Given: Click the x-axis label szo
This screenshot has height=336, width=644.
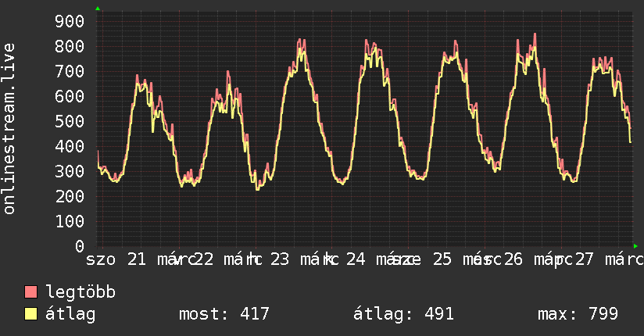Looking at the screenshot, I should click(x=101, y=259).
